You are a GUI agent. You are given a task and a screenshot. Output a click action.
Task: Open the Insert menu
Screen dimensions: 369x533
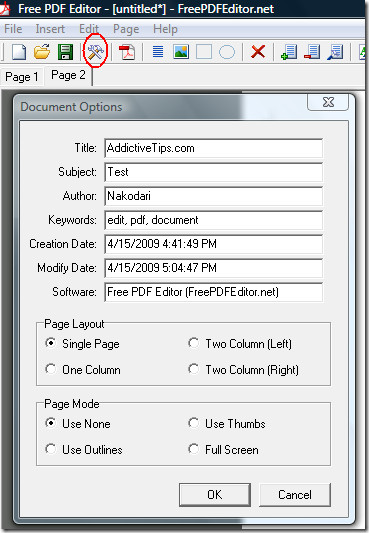click(x=50, y=29)
